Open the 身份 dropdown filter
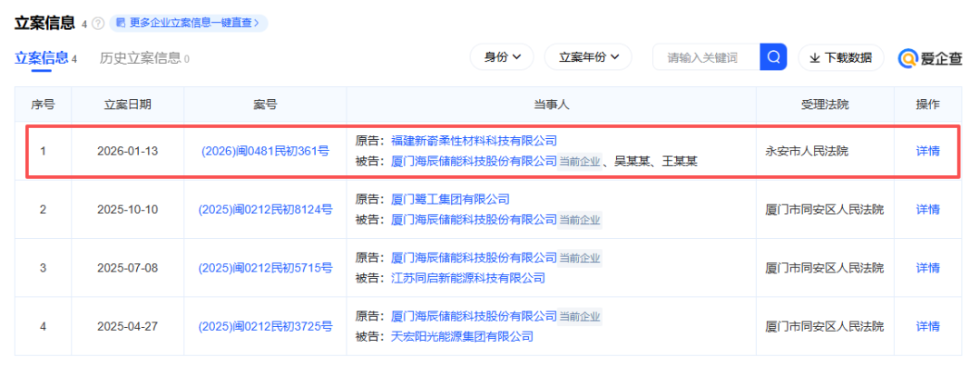The width and height of the screenshot is (980, 377). [x=503, y=57]
